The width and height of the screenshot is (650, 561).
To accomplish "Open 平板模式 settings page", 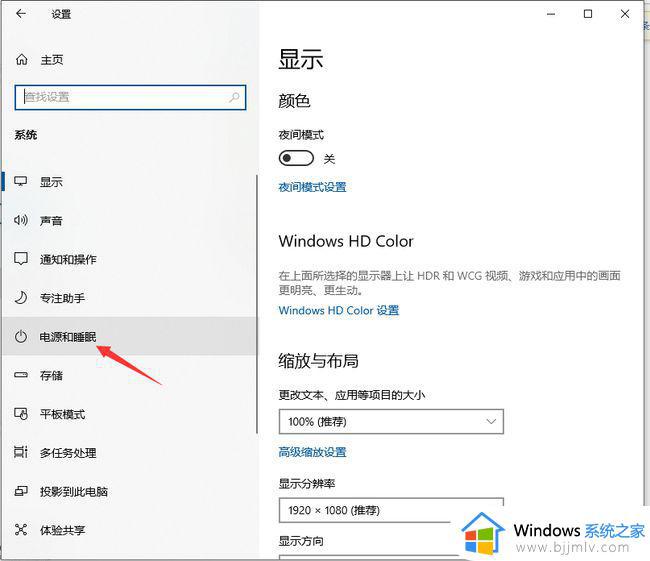I will (x=129, y=414).
